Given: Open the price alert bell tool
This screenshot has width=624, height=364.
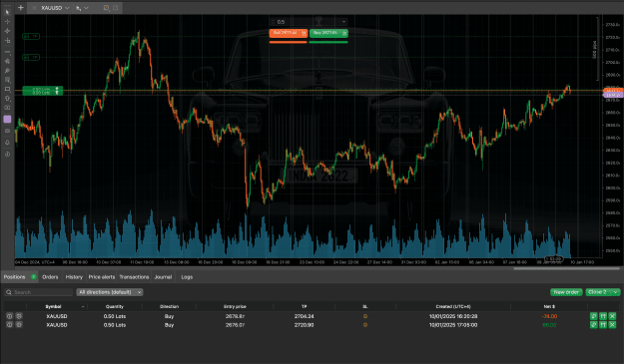Looking at the screenshot, I should (x=7, y=143).
